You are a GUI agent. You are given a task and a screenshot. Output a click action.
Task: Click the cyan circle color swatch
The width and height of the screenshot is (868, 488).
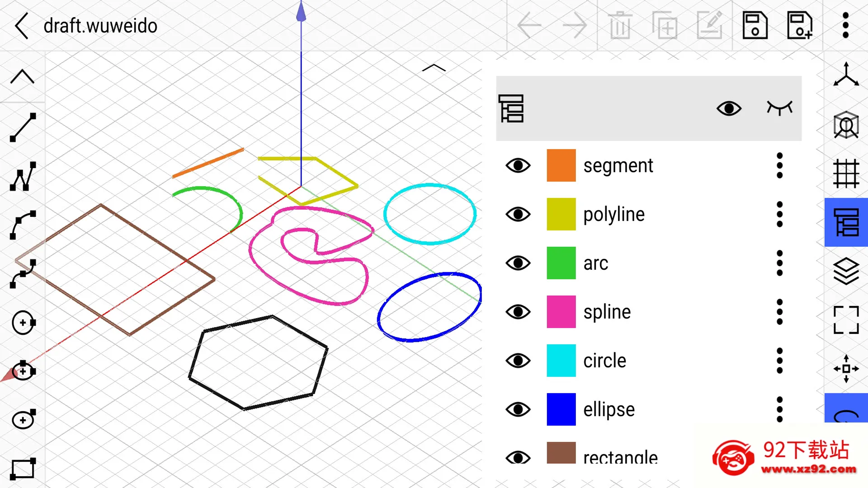(561, 361)
